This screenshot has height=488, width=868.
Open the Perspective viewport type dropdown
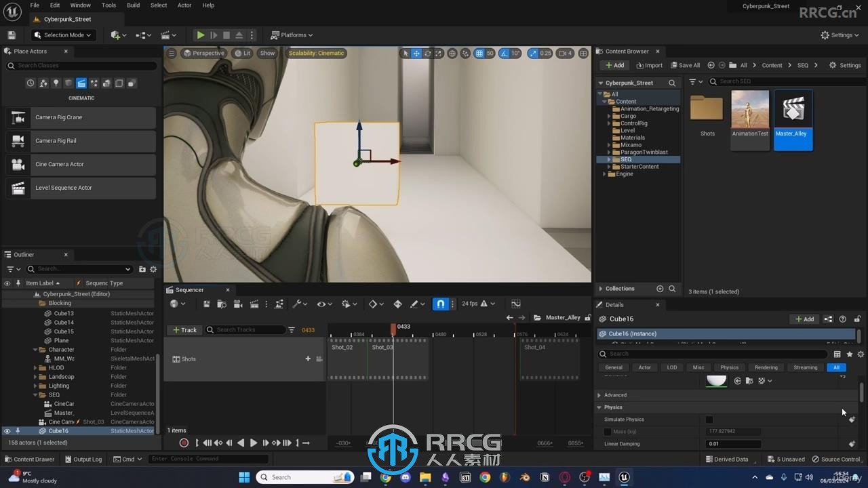pos(203,54)
